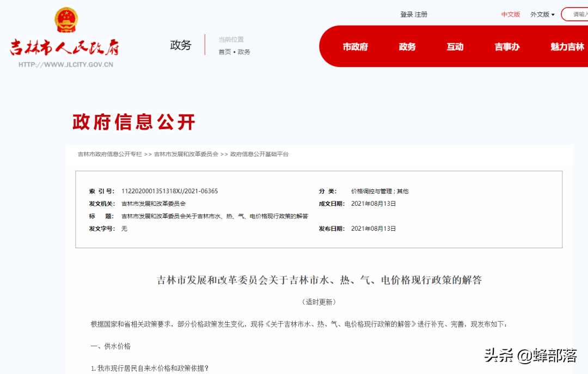Go to 首页 in the current-location path
Screen dimensions: 588x374
pyautogui.click(x=225, y=52)
